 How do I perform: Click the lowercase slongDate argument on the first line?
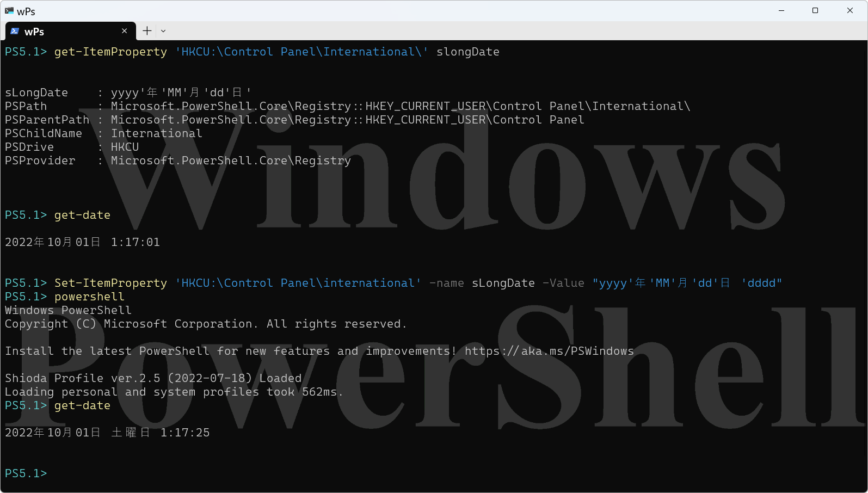click(x=468, y=52)
